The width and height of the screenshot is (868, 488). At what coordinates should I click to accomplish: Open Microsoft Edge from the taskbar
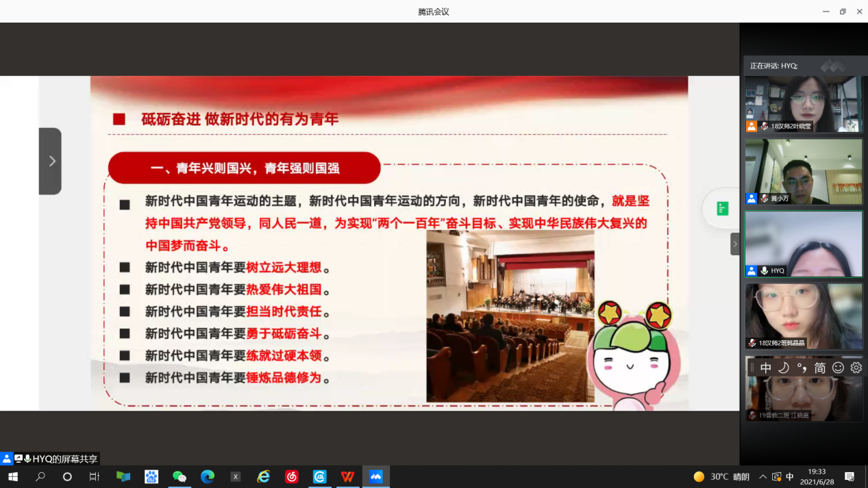208,477
